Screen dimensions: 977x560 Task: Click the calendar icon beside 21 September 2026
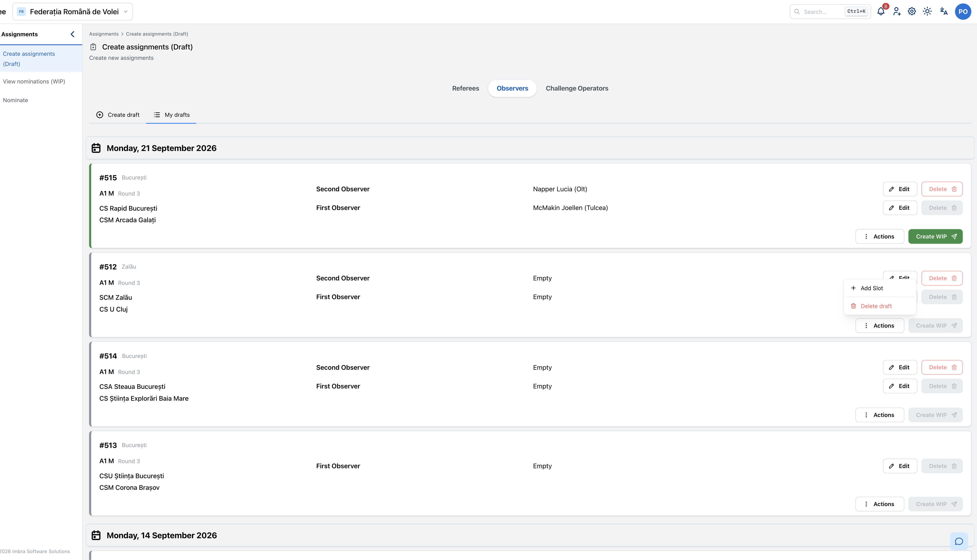coord(96,148)
